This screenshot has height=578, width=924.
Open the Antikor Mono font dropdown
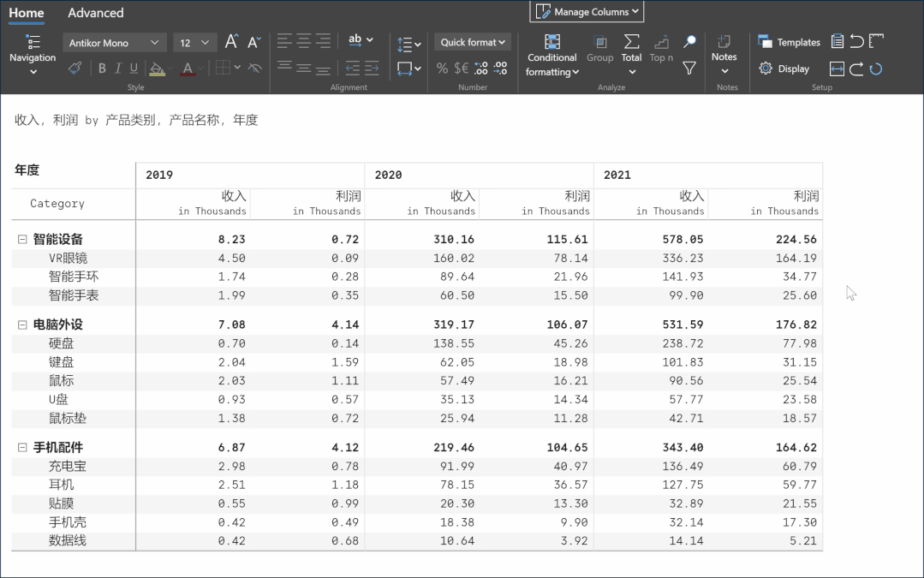114,43
